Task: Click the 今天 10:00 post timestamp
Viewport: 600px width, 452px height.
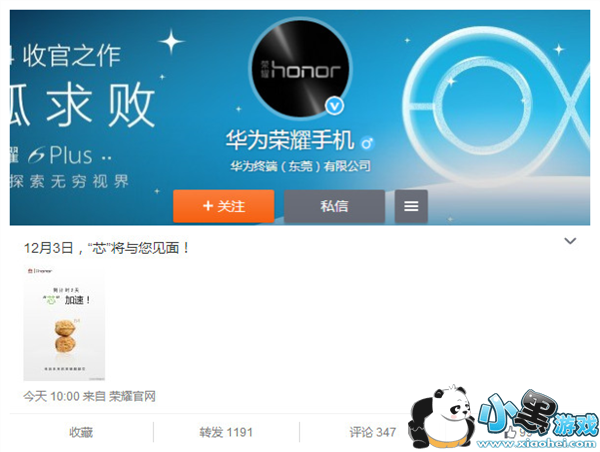Action: click(x=51, y=396)
